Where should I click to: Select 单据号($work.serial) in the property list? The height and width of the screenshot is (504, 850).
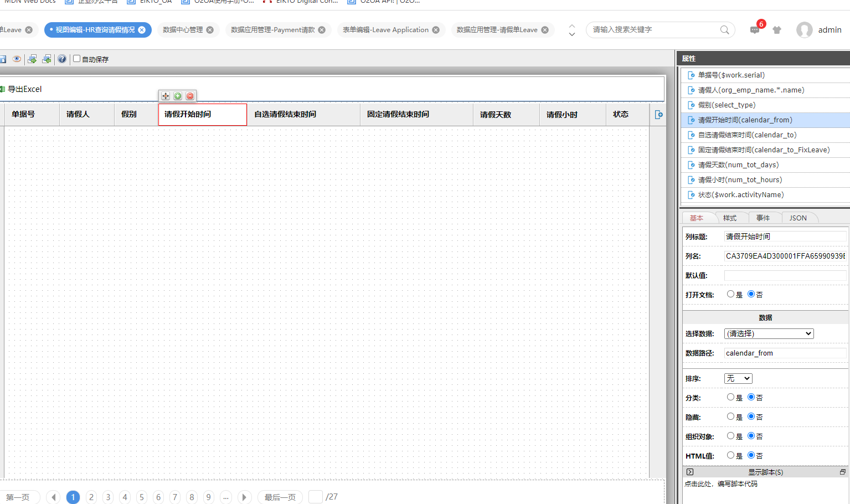click(x=765, y=75)
